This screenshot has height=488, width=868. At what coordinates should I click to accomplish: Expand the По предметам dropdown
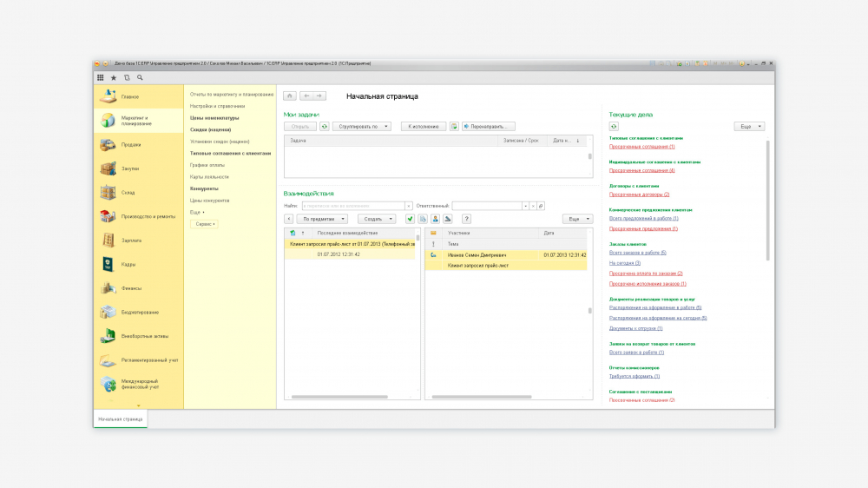pyautogui.click(x=321, y=219)
